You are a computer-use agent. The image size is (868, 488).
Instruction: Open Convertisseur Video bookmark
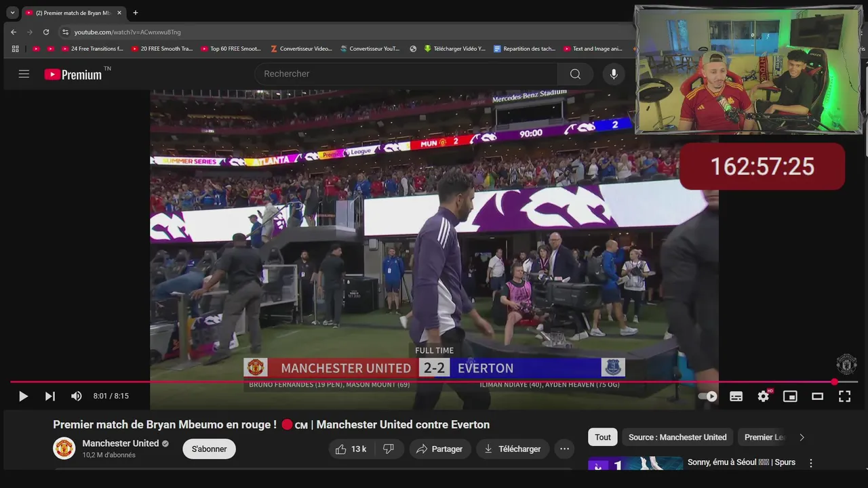coord(301,49)
